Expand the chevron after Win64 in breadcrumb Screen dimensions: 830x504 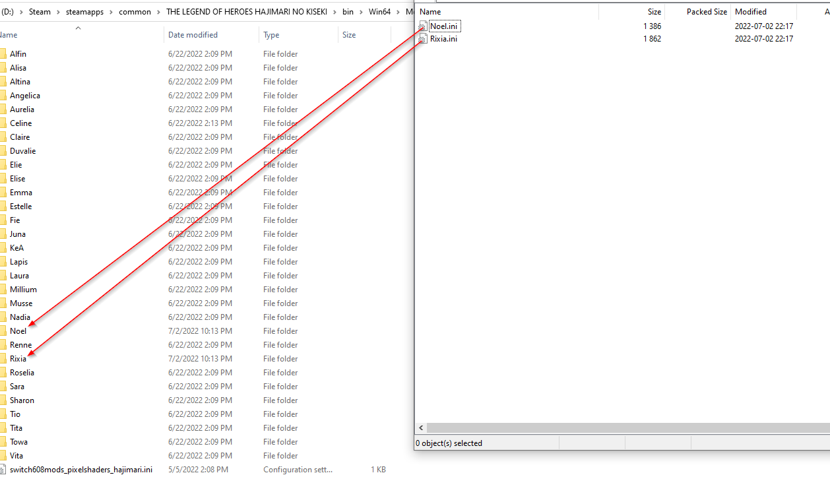click(x=398, y=12)
